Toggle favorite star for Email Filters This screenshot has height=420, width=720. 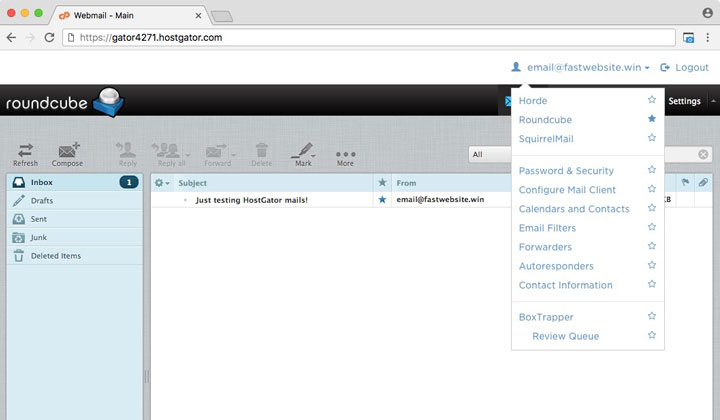(652, 227)
